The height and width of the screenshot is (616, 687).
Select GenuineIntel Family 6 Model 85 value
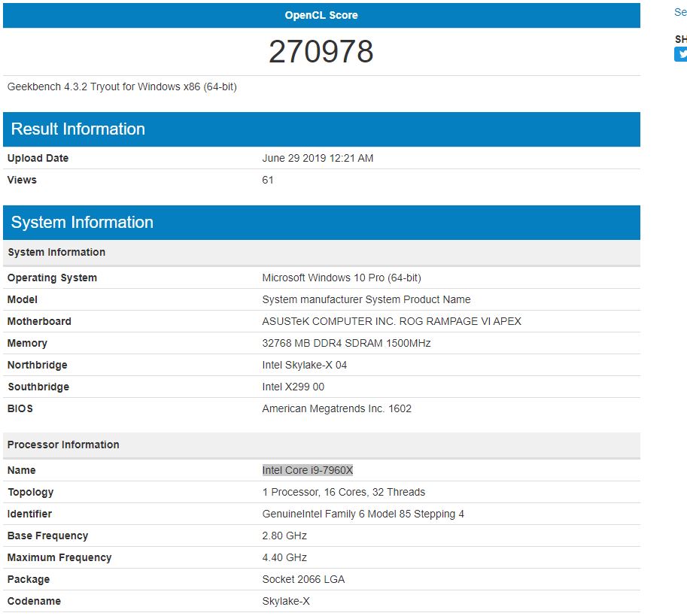coord(363,514)
